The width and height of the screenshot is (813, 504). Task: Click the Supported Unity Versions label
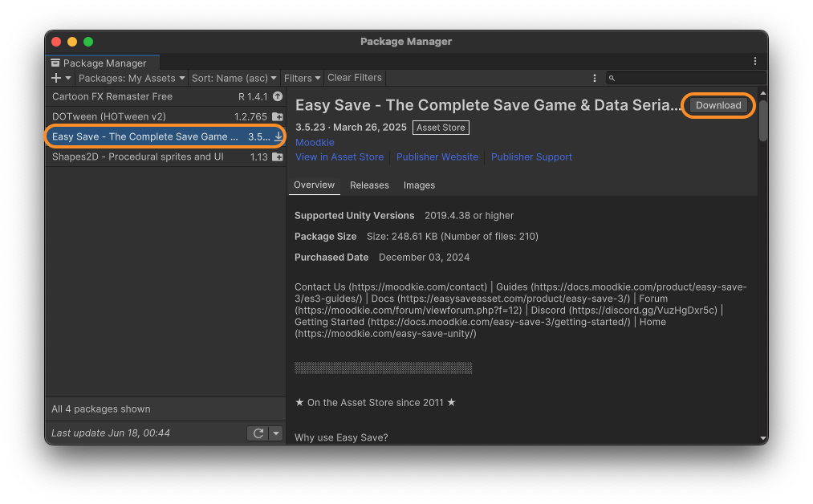(354, 216)
